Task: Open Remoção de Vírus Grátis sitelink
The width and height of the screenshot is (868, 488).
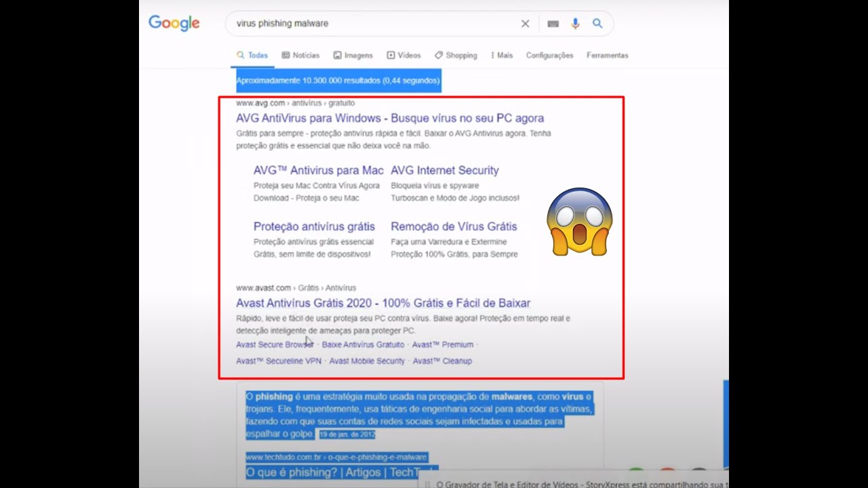Action: tap(454, 226)
